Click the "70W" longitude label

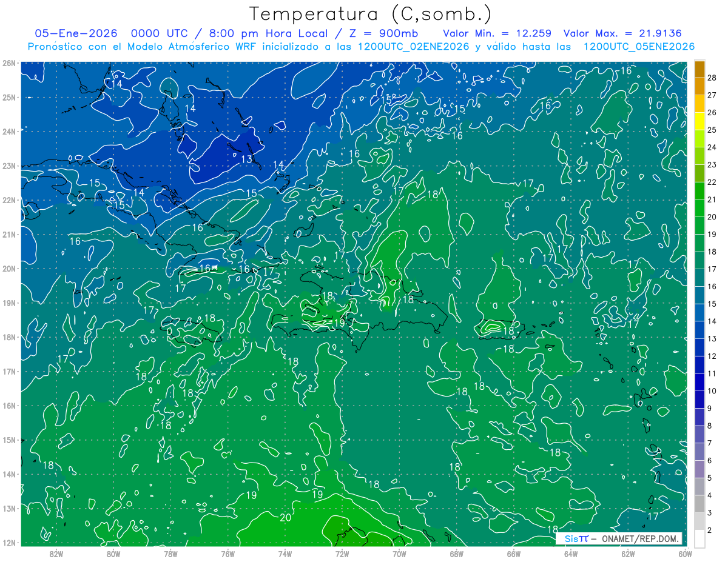pyautogui.click(x=399, y=553)
